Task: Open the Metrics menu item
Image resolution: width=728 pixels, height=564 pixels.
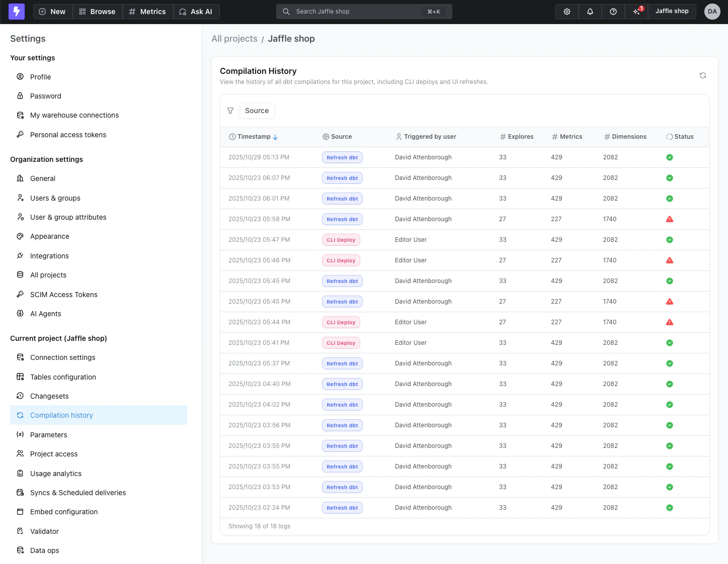Action: (x=147, y=12)
